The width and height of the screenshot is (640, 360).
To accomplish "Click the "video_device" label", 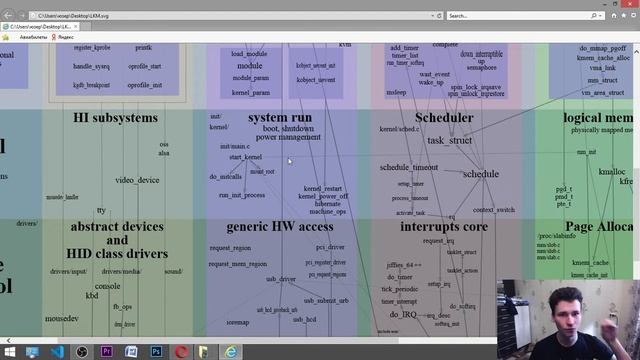I will 137,180.
